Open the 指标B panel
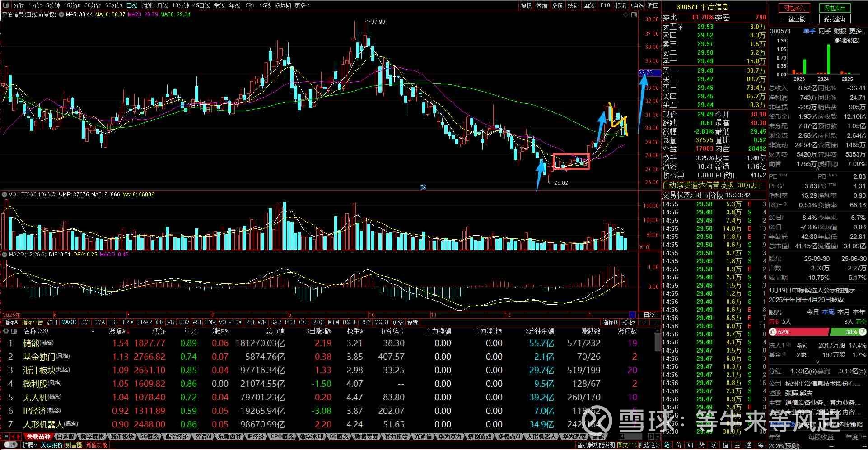This screenshot has height=450, width=868. tap(610, 322)
